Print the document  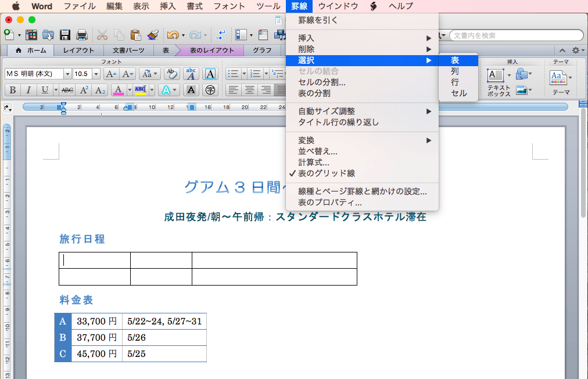[x=82, y=35]
